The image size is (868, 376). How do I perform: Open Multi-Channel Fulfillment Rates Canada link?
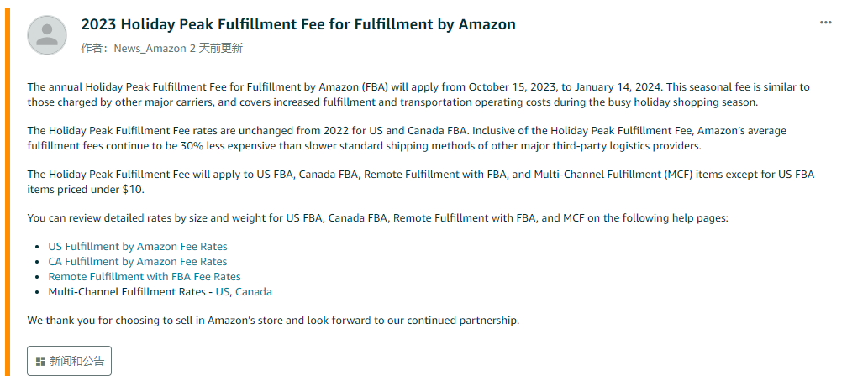[254, 291]
